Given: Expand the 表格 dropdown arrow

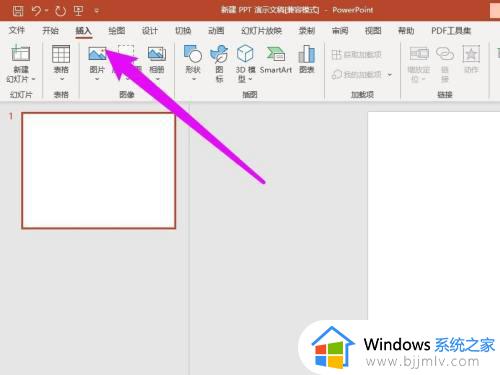Looking at the screenshot, I should tap(62, 79).
